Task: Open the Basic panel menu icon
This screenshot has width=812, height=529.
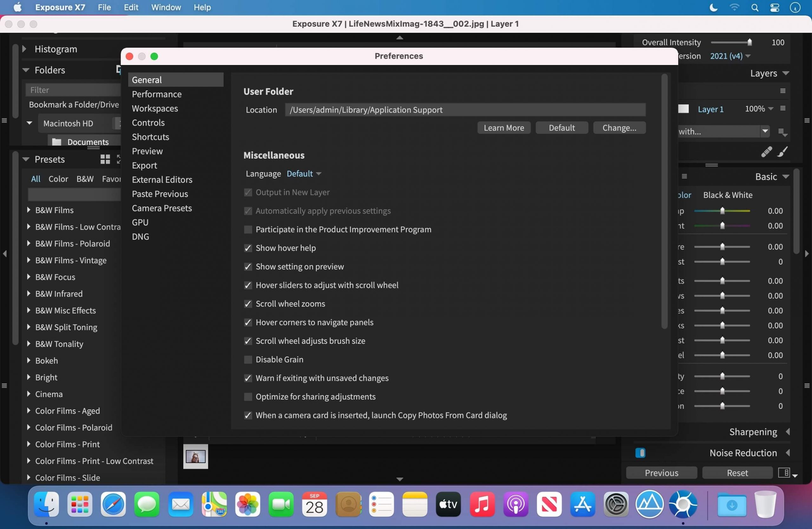Action: tap(684, 177)
